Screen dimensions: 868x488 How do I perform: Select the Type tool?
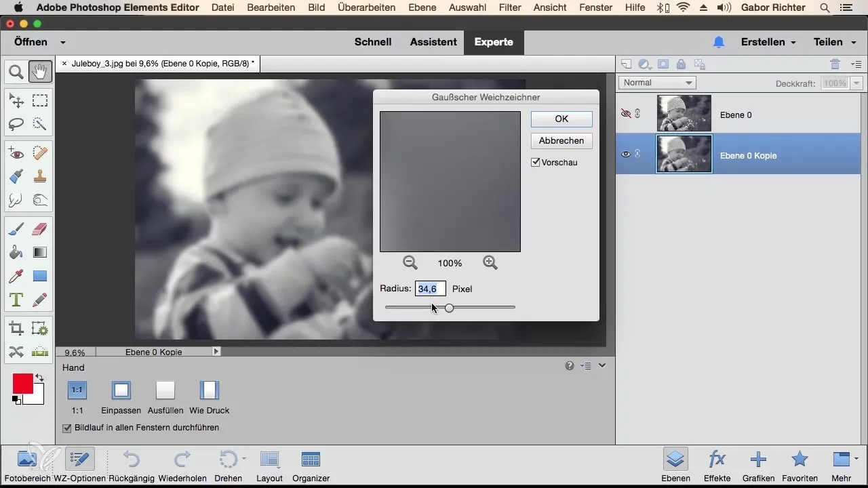pos(16,300)
